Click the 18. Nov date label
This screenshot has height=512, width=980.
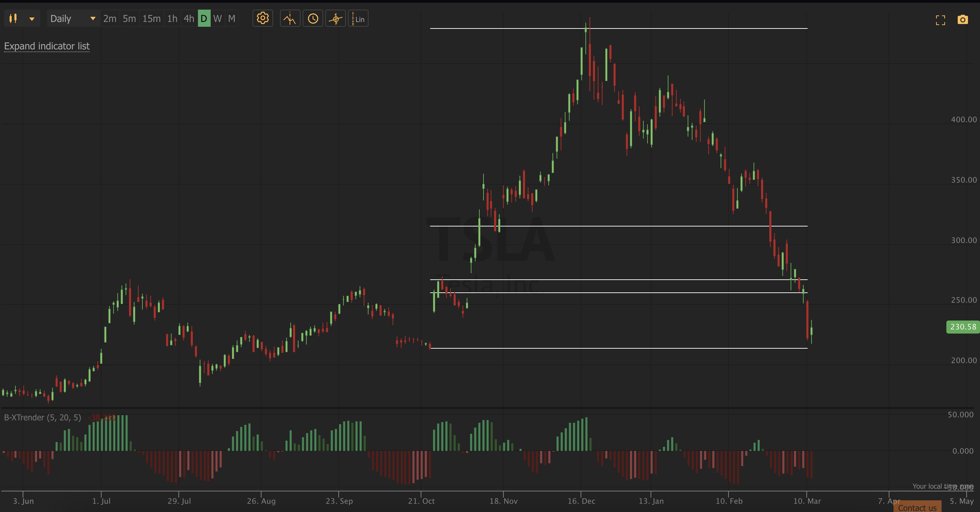click(503, 501)
